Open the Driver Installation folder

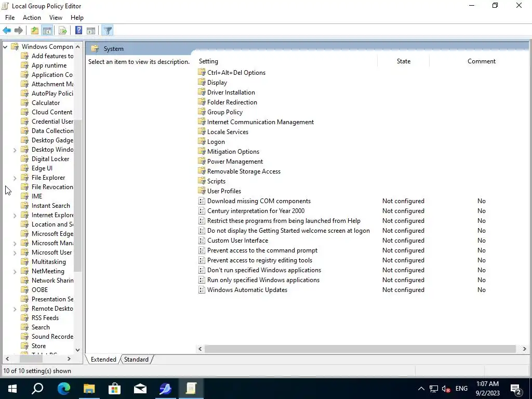(231, 92)
